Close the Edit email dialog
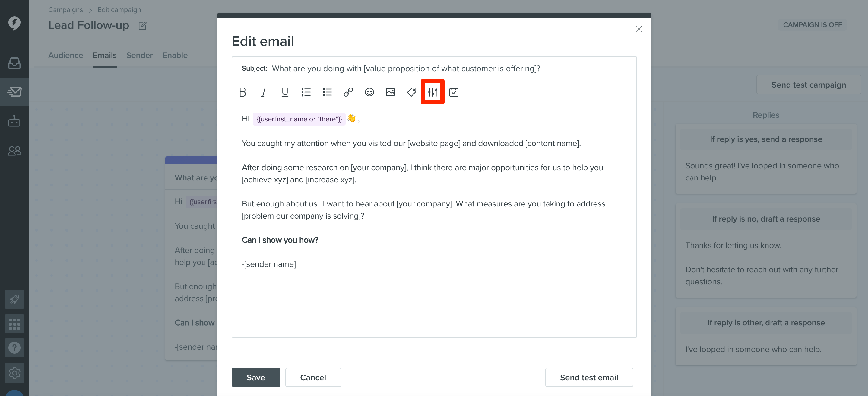Image resolution: width=868 pixels, height=396 pixels. pyautogui.click(x=639, y=29)
